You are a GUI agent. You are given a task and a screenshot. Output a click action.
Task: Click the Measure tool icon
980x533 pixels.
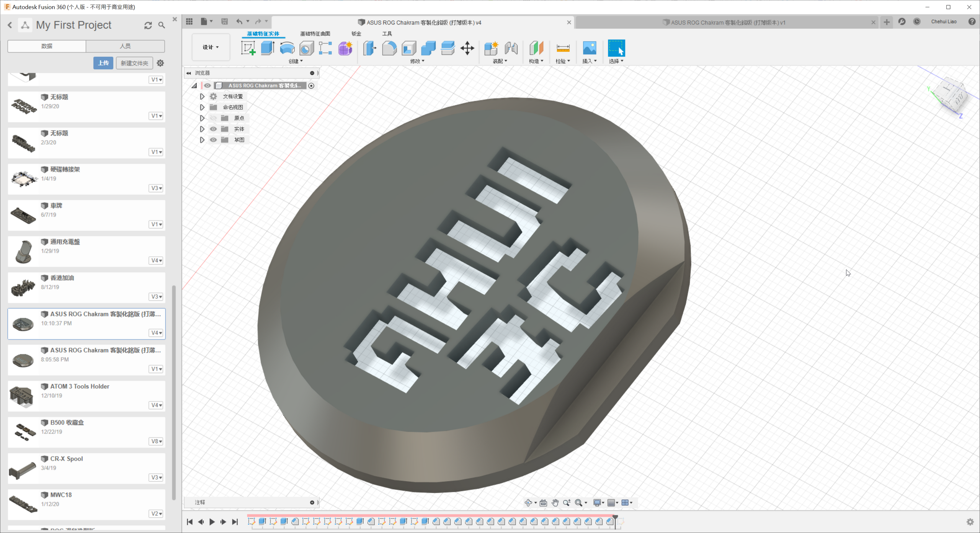(x=563, y=48)
